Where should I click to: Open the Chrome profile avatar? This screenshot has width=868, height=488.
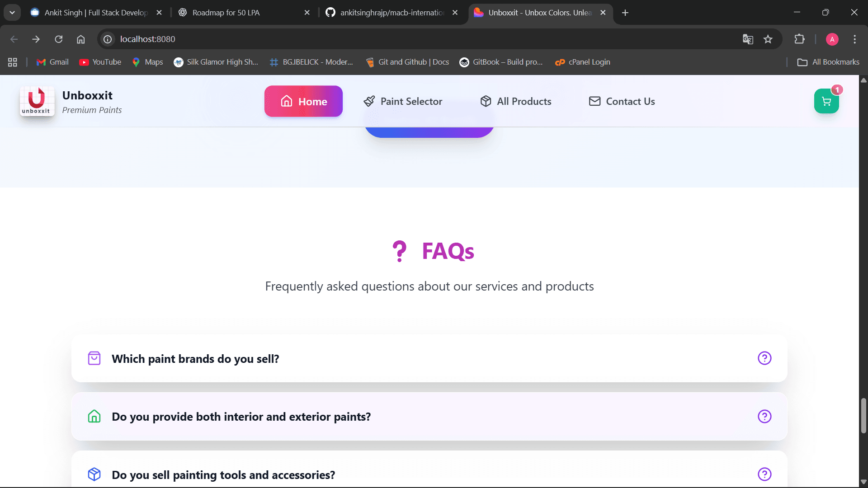(832, 39)
